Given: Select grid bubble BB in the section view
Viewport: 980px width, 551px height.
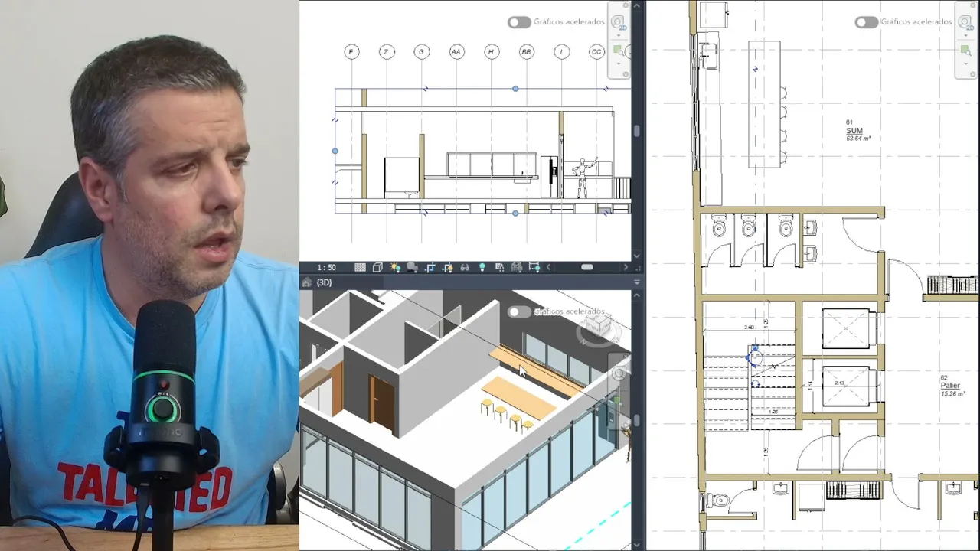Looking at the screenshot, I should point(527,52).
